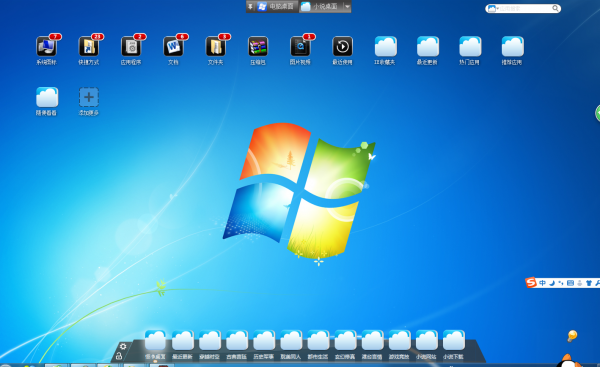
Task: Open the 游戏竞技 dock icon
Action: point(400,340)
